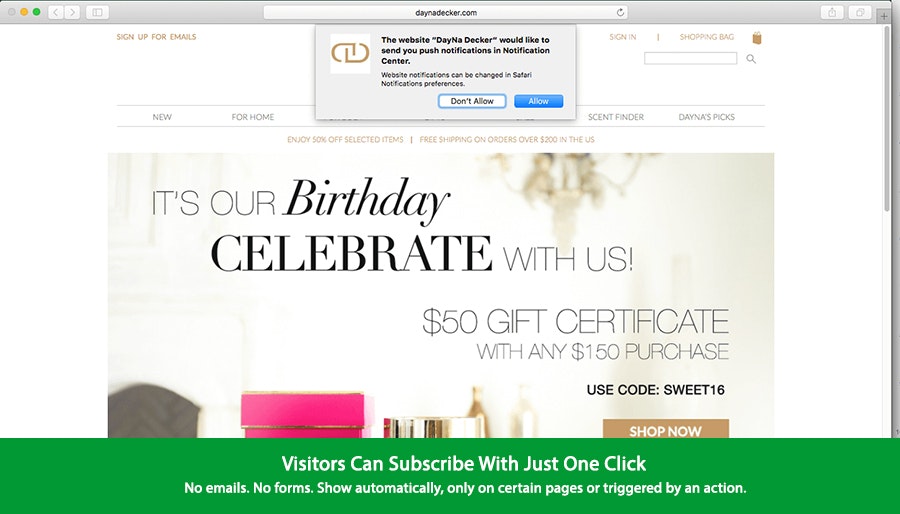Click the search magnifier icon
The width and height of the screenshot is (900, 514).
point(751,59)
